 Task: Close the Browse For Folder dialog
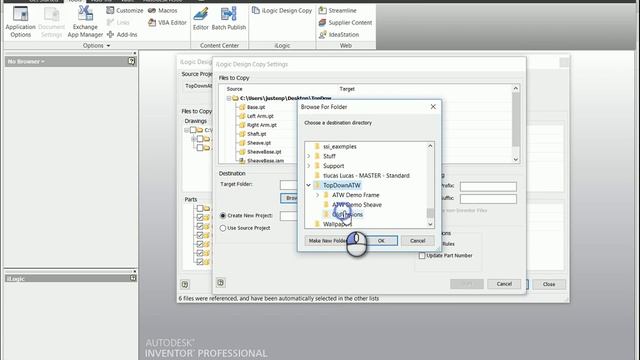(x=433, y=107)
